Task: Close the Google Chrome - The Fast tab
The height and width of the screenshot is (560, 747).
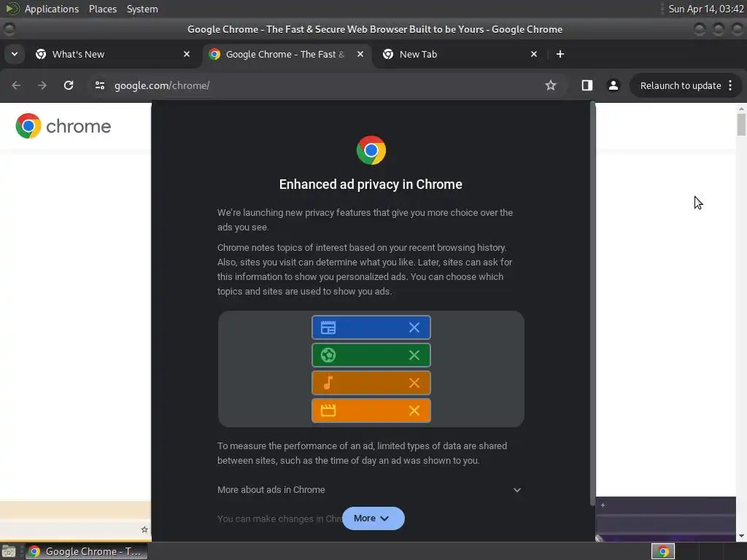Action: coord(360,54)
